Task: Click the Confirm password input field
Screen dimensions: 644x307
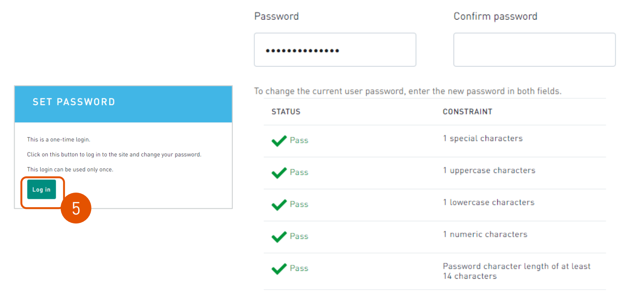Action: (534, 50)
